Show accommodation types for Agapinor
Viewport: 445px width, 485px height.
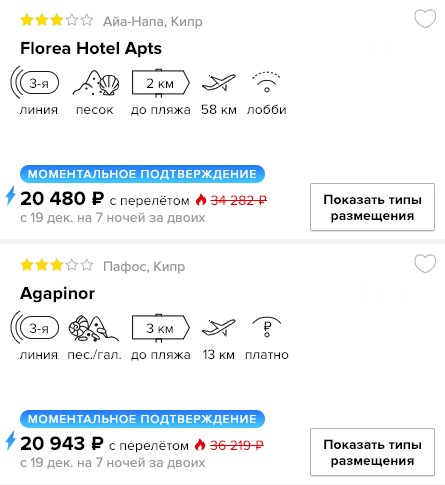click(372, 452)
